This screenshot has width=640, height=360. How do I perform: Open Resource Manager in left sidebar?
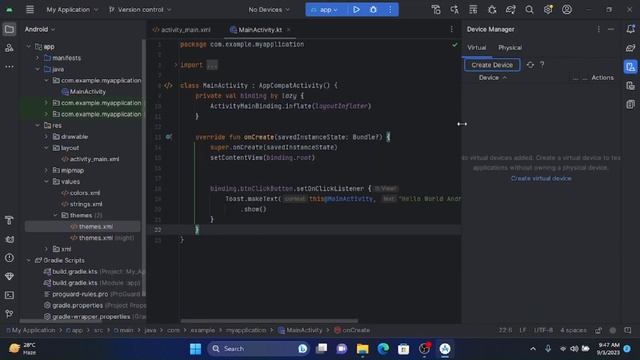pyautogui.click(x=9, y=48)
